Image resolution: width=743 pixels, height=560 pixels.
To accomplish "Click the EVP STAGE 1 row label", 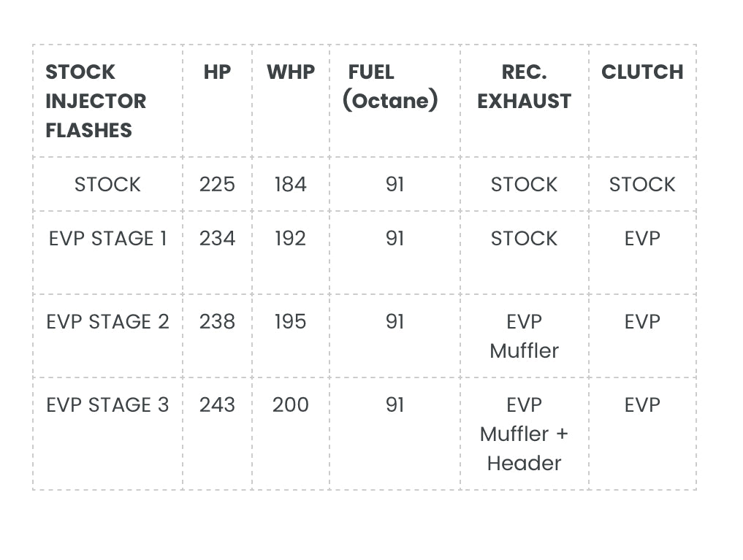I will 107,239.
